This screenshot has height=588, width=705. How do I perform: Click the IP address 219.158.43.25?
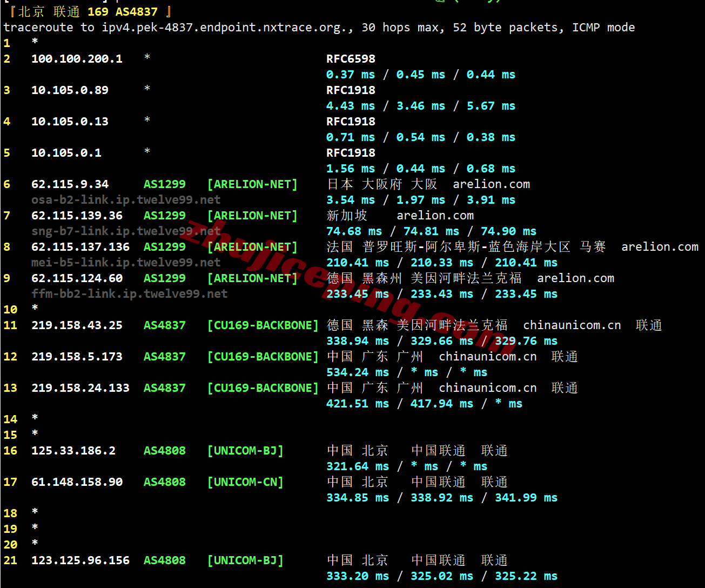coord(77,325)
